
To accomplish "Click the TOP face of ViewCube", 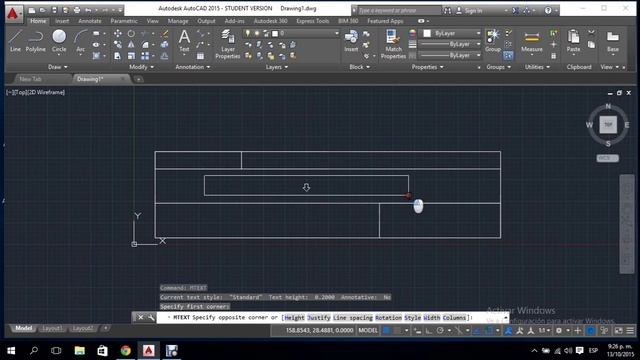I will click(608, 125).
